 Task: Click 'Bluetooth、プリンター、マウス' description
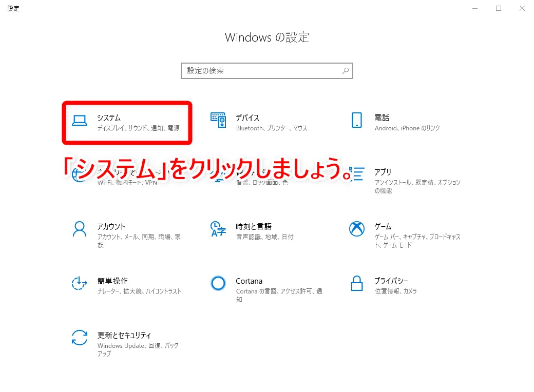272,128
